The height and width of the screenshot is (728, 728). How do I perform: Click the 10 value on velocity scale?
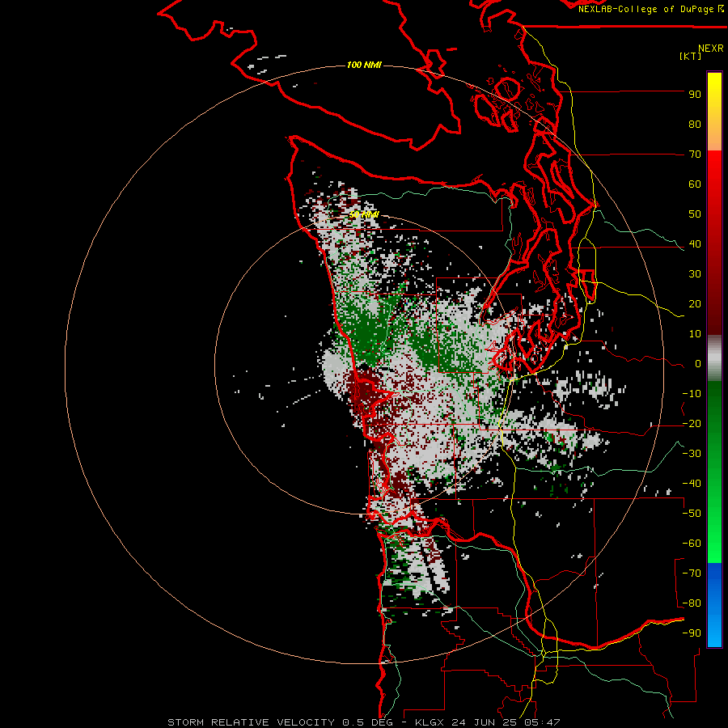click(695, 334)
